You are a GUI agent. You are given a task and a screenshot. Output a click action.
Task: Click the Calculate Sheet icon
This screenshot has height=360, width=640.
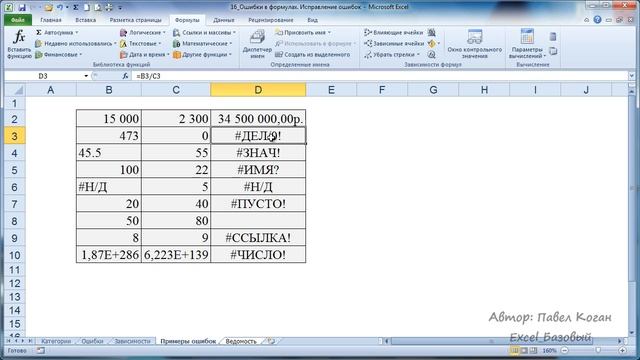(x=553, y=51)
